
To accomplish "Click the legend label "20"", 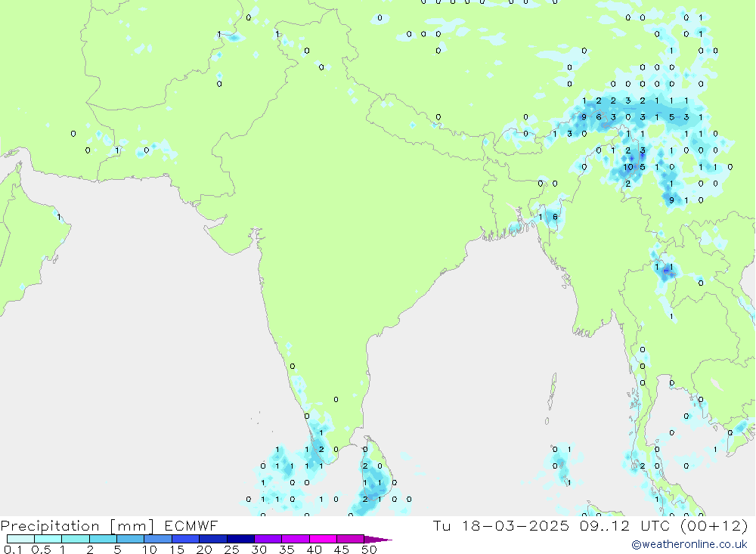I will 204,549.
